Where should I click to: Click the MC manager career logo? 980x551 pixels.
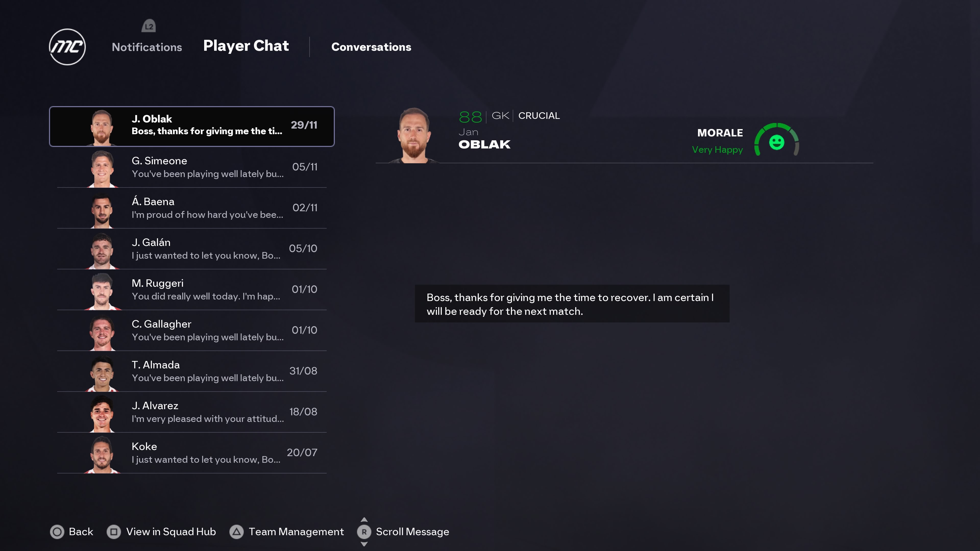click(x=67, y=47)
